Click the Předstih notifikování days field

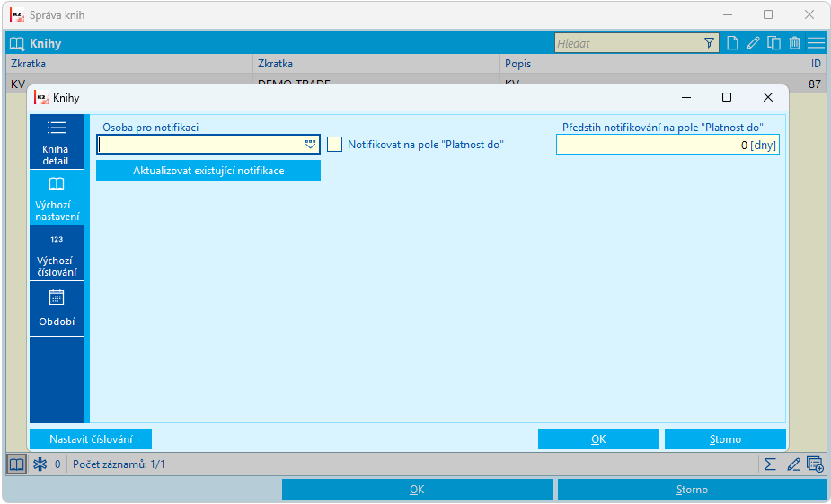point(667,145)
